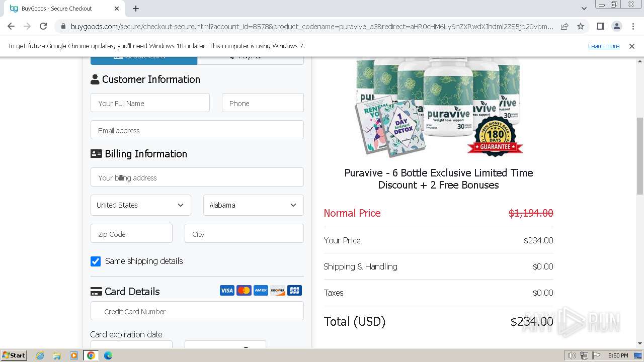Follow the Learn more link
This screenshot has height=362, width=644.
[604, 46]
